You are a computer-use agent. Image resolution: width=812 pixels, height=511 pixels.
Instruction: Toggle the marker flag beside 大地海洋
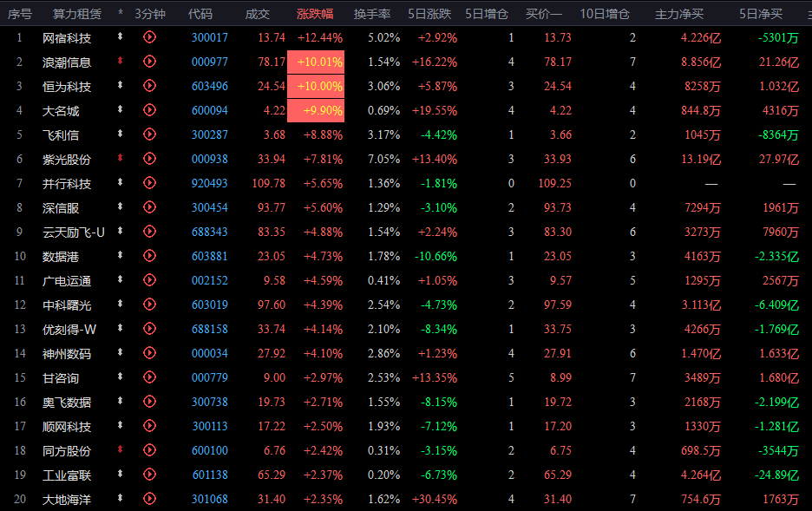pyautogui.click(x=120, y=498)
